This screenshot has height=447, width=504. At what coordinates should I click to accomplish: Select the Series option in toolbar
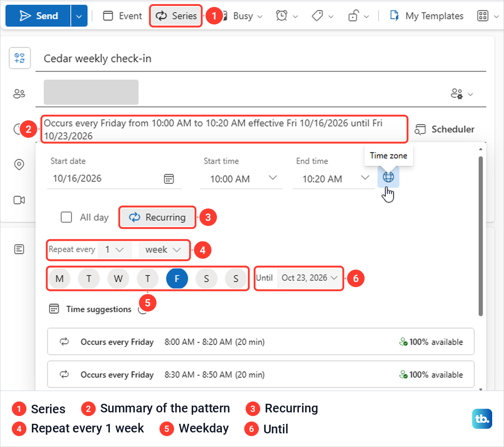click(176, 16)
